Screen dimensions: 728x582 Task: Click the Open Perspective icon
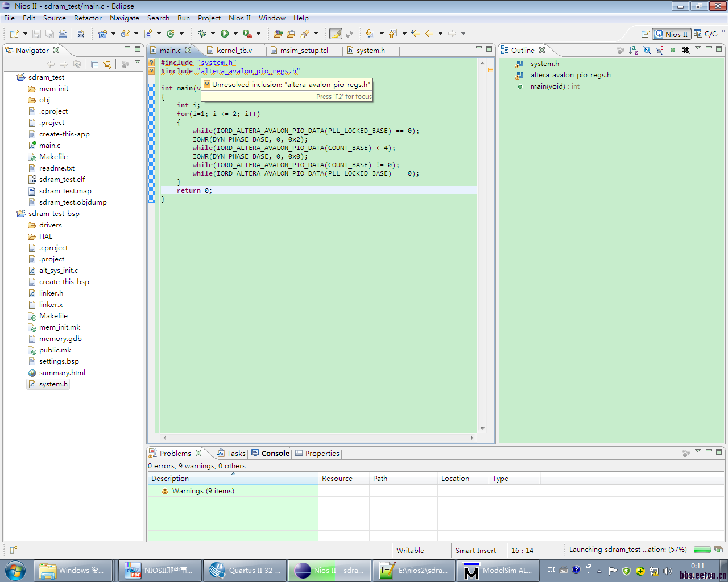645,34
